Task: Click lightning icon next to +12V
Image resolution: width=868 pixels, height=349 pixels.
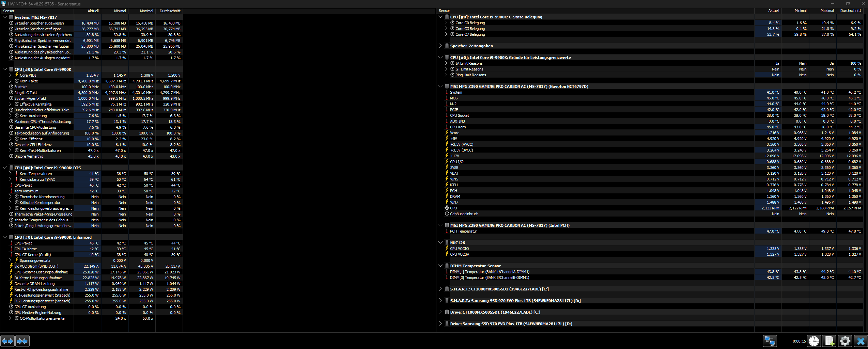Action: [x=447, y=156]
